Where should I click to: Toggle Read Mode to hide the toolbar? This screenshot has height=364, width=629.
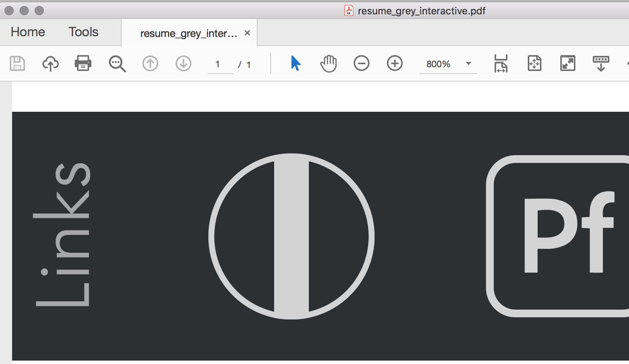coord(600,63)
